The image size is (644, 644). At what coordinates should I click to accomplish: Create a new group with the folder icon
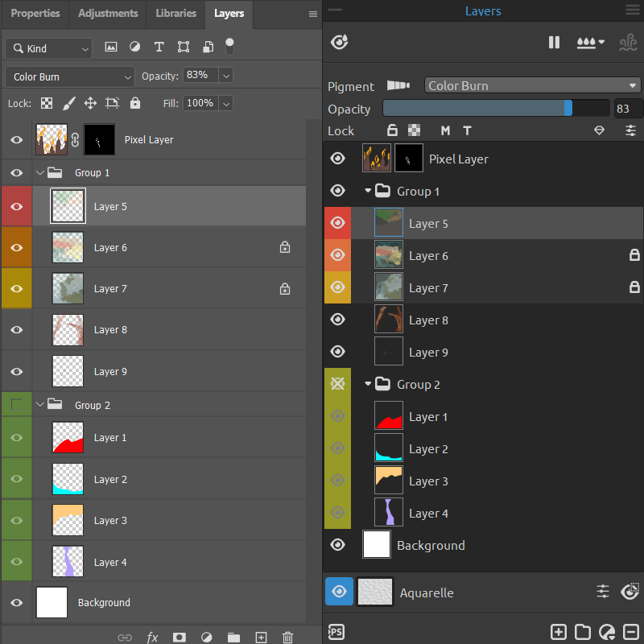(233, 637)
